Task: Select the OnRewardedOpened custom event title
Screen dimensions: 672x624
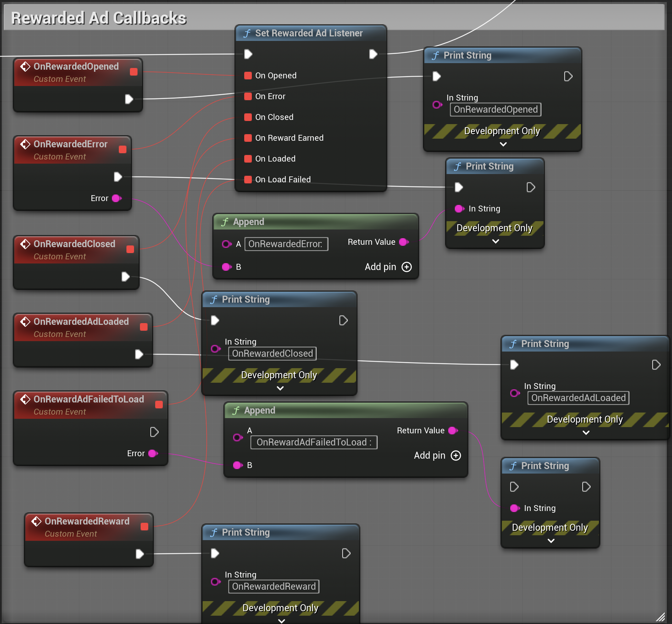Action: pos(76,67)
